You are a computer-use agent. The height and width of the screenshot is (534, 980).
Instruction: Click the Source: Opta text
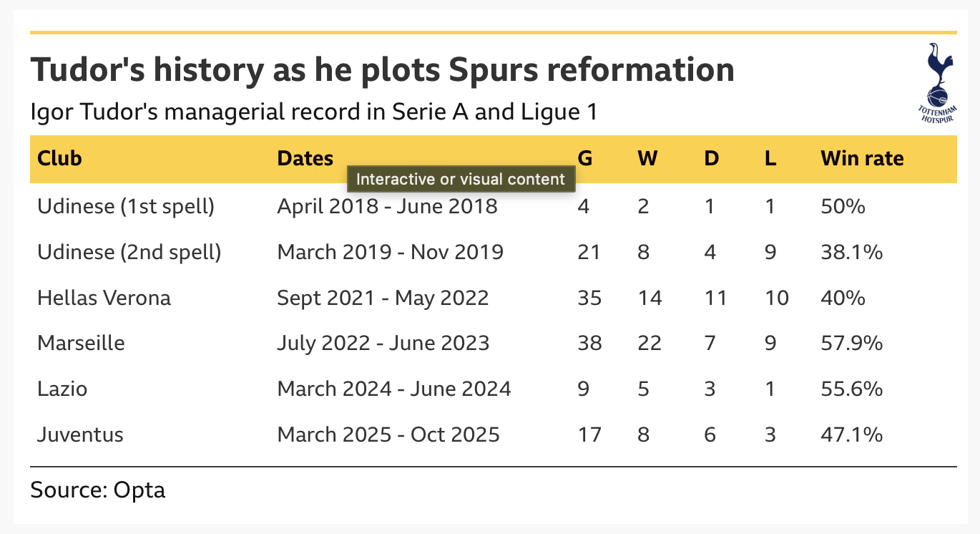click(98, 490)
